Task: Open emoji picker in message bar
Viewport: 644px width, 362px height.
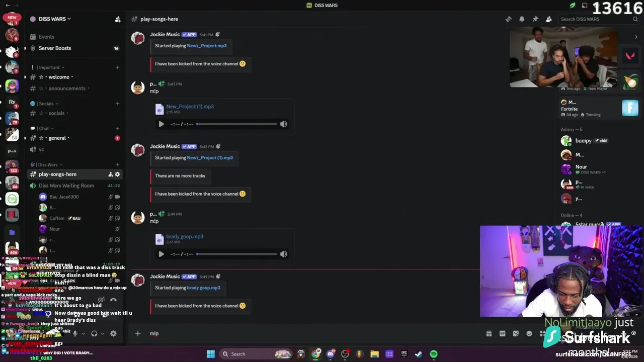Action: [529, 333]
